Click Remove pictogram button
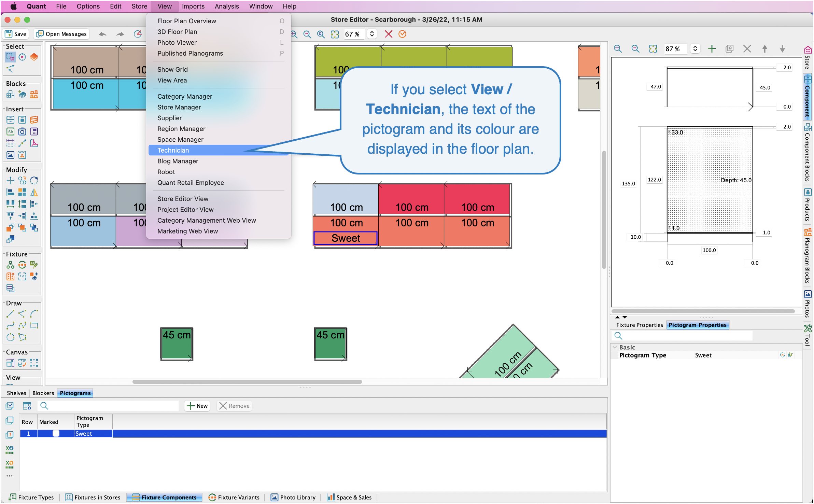 coord(235,406)
